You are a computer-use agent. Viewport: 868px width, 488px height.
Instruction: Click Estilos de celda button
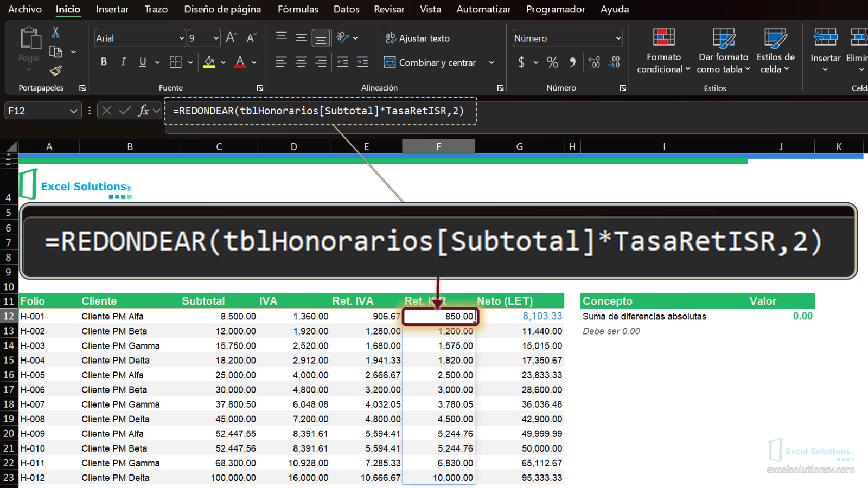tap(775, 52)
